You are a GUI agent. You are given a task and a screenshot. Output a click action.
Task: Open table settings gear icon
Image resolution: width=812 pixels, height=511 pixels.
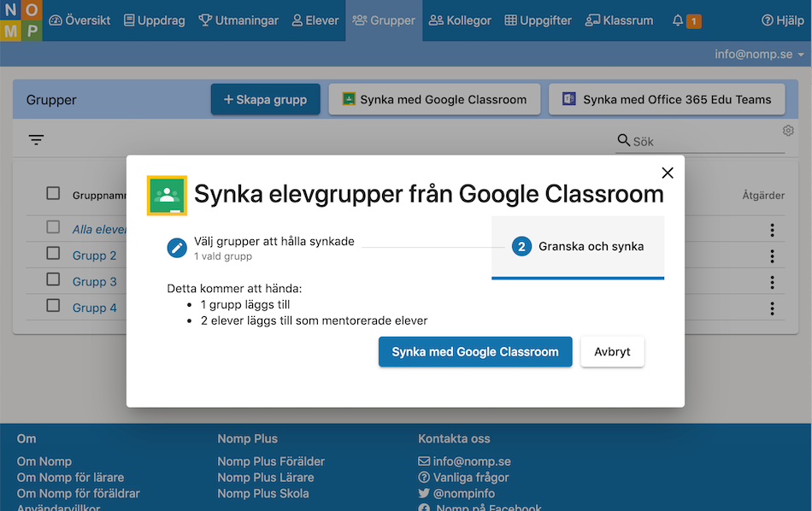pyautogui.click(x=788, y=131)
